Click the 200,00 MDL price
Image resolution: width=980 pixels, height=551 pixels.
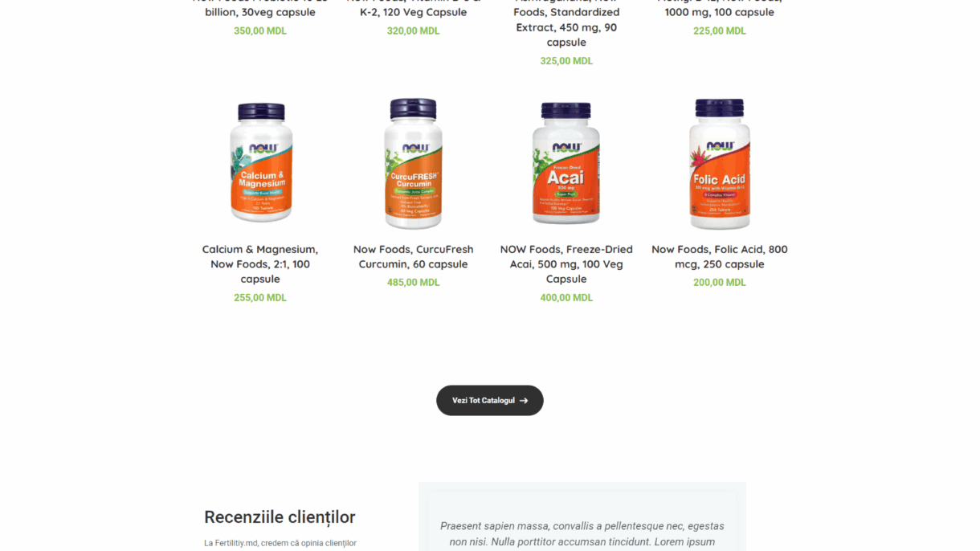pyautogui.click(x=720, y=283)
